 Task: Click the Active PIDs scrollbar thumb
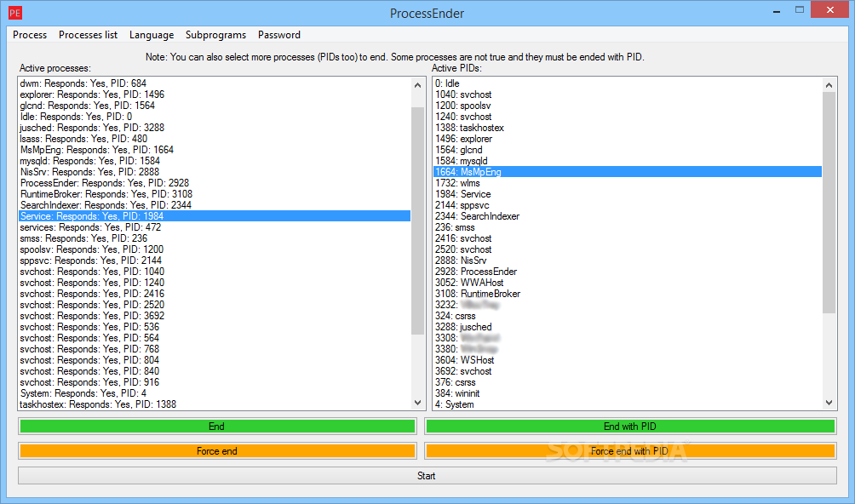[829, 203]
